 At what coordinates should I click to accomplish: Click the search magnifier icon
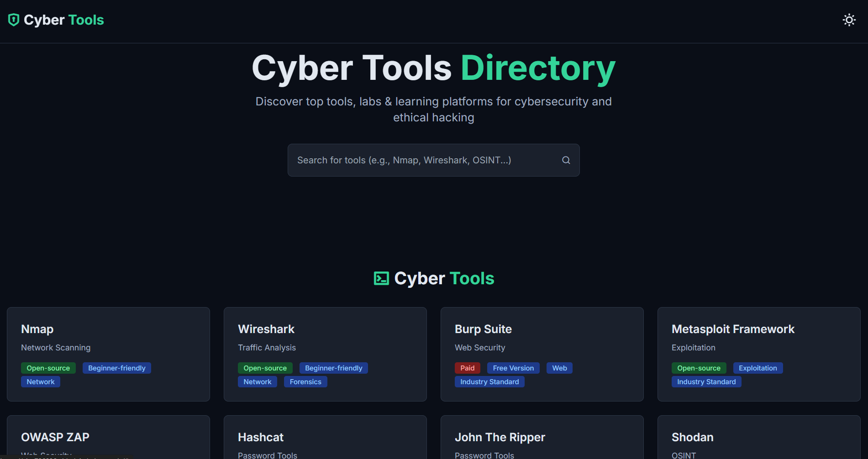pos(566,160)
